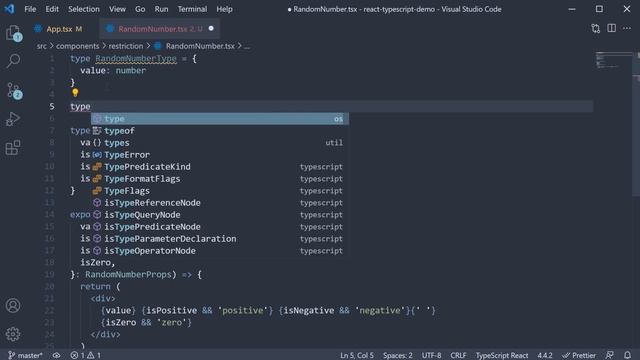This screenshot has height=360, width=640.
Task: Place cursor after 'type' on line 5
Action: [91, 107]
